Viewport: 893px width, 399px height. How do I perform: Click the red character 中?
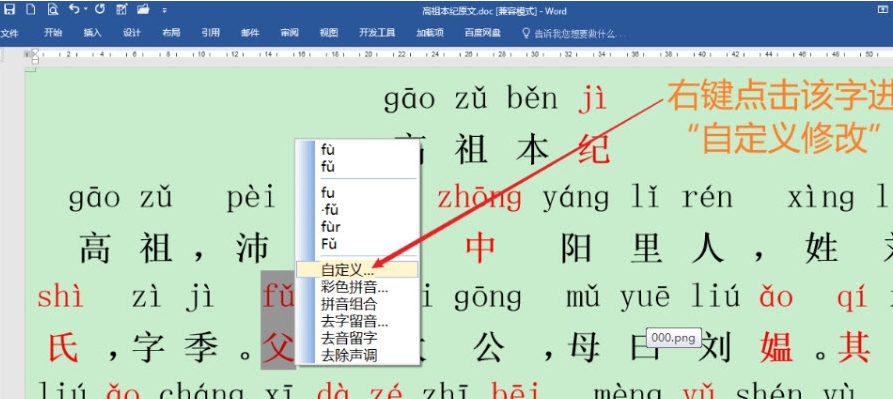[480, 249]
